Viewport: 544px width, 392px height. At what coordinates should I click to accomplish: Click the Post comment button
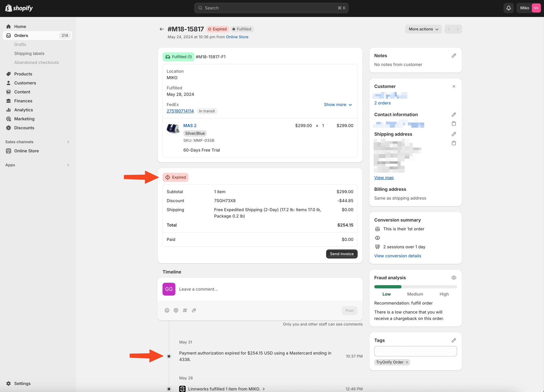350,311
